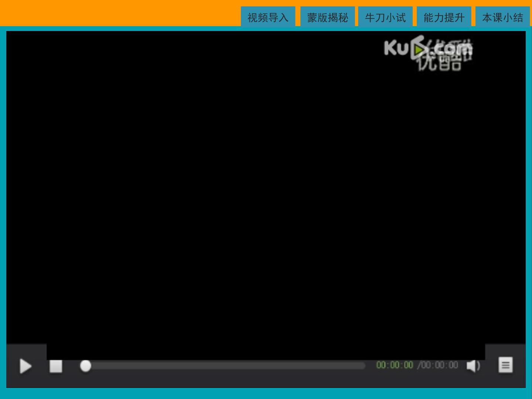Open the 本课小结 tab

(502, 17)
